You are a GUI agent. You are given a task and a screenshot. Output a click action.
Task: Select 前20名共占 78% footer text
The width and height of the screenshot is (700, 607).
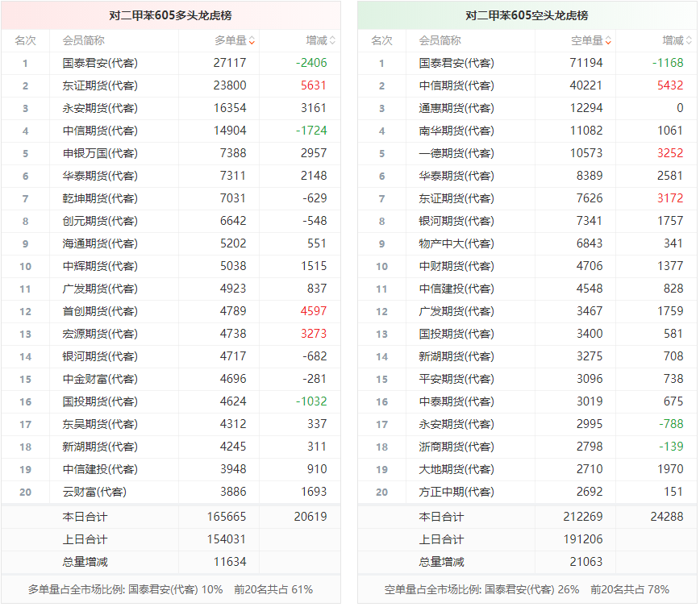click(x=630, y=589)
